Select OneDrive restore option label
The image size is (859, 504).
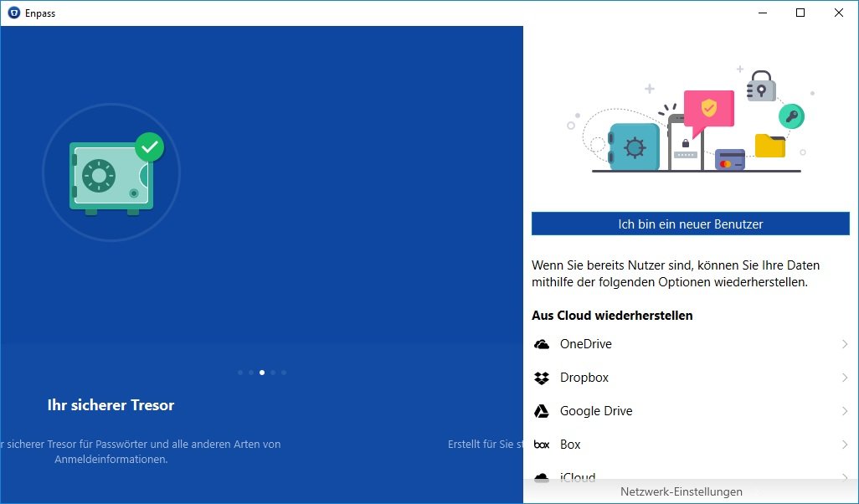point(585,344)
